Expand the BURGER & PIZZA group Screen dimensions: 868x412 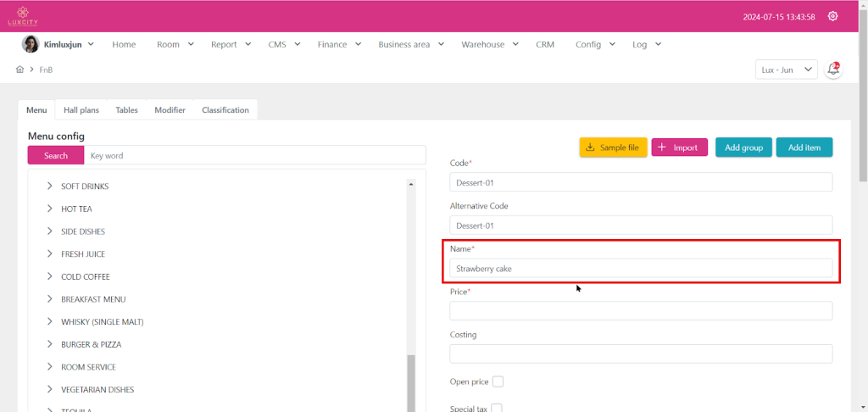50,345
